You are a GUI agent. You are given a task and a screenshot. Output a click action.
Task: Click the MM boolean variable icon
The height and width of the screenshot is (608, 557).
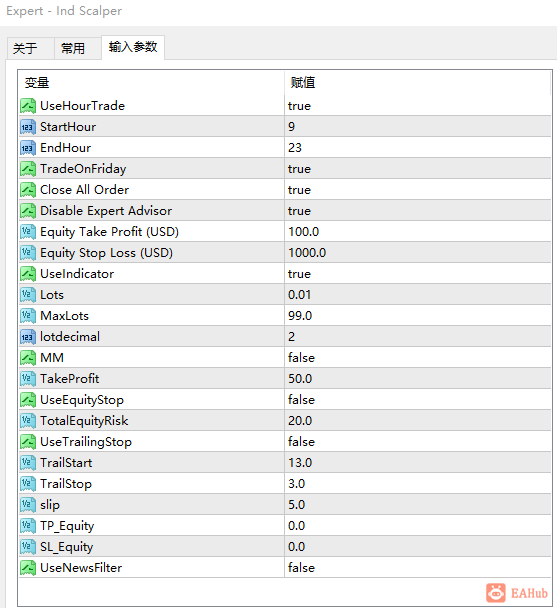28,358
